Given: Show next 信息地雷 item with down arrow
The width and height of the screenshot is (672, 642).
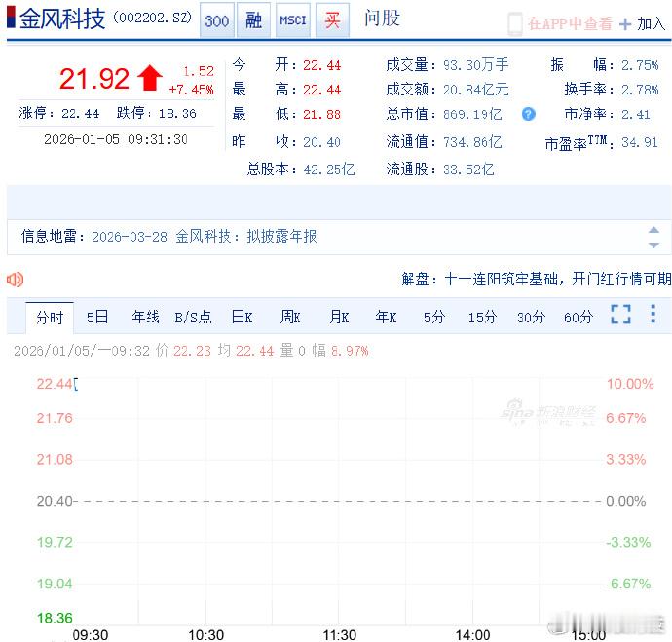Looking at the screenshot, I should tap(653, 245).
